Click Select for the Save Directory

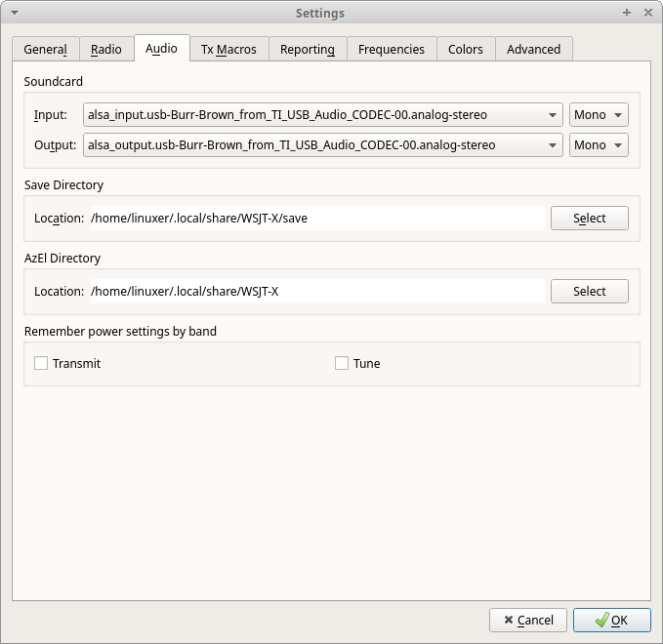590,218
